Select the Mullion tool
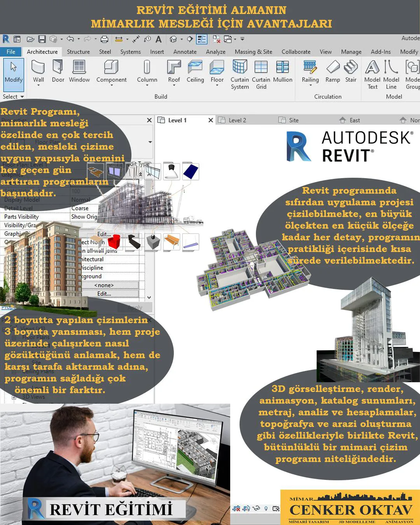The width and height of the screenshot is (420, 525). point(283,72)
